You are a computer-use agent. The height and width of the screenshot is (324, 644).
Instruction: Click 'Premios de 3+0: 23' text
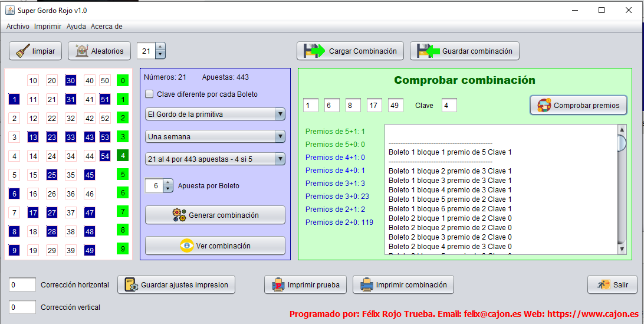click(x=337, y=197)
